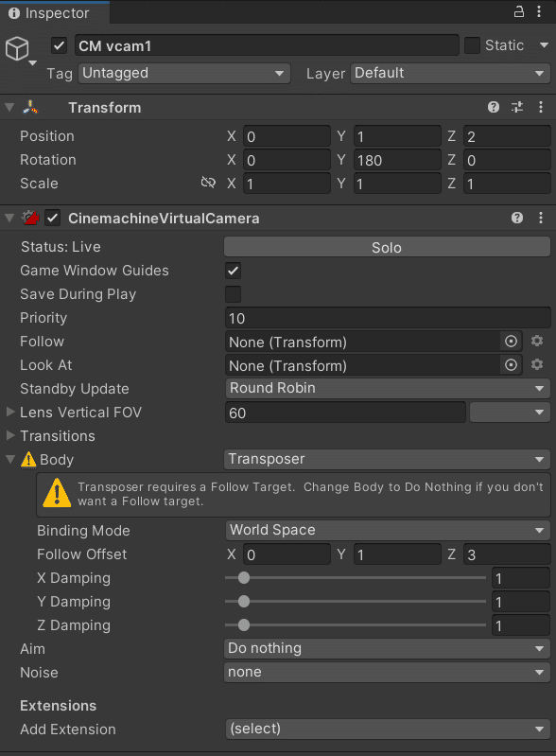This screenshot has width=556, height=756.
Task: Click the Body warning triangle icon
Action: [x=28, y=460]
